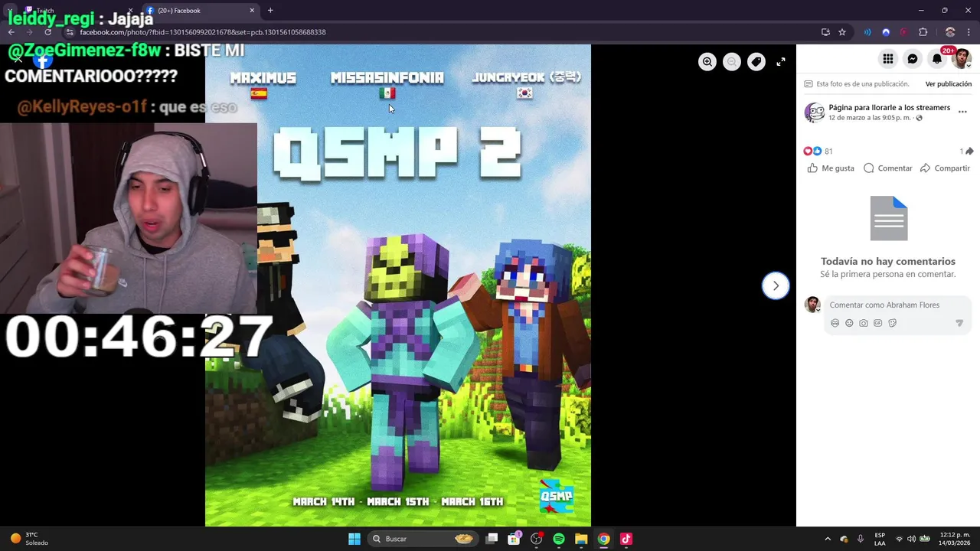Open the account profile picture menu
This screenshot has width=980, height=551.
tap(961, 59)
